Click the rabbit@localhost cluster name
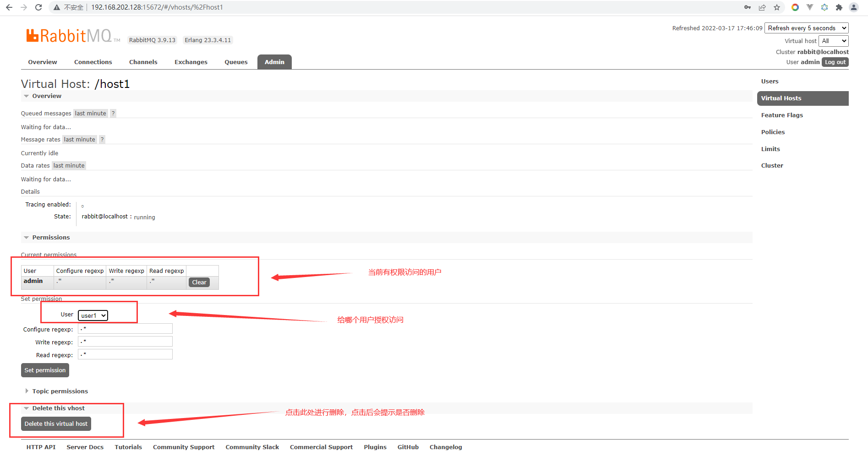868x451 pixels. (823, 52)
